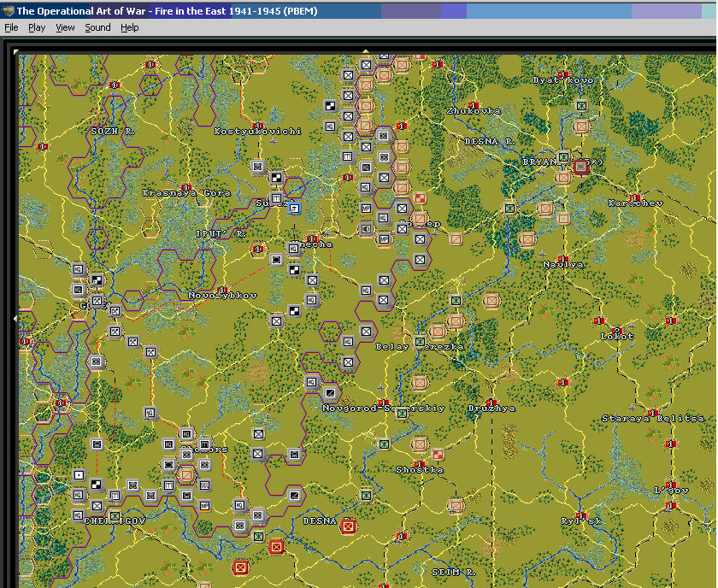718x588 pixels.
Task: Open the Sound menu
Action: 97,27
